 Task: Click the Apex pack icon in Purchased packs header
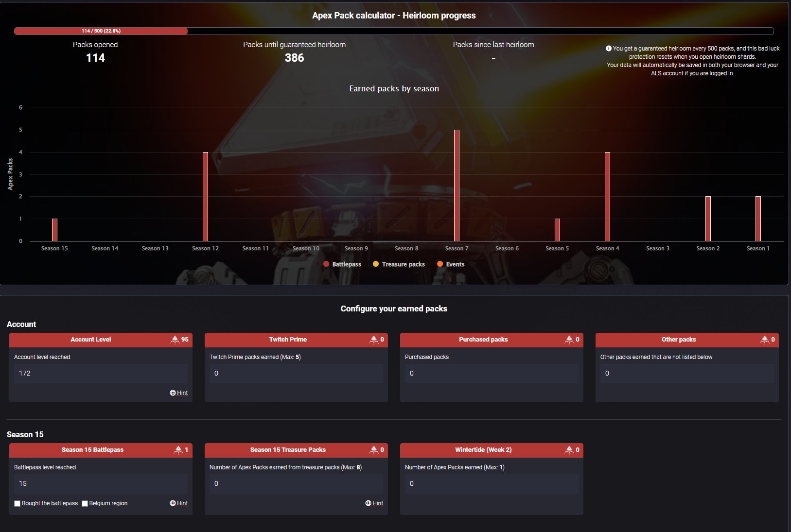tap(569, 340)
